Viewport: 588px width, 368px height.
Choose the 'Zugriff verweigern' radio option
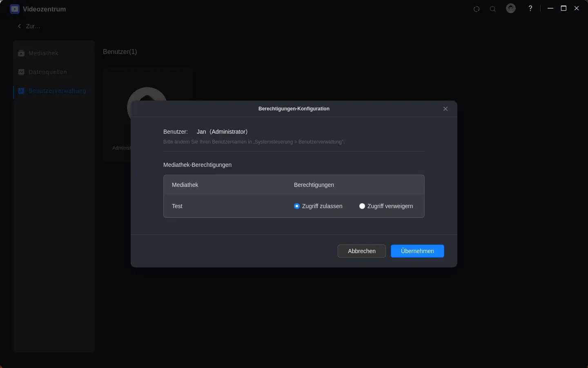(362, 206)
